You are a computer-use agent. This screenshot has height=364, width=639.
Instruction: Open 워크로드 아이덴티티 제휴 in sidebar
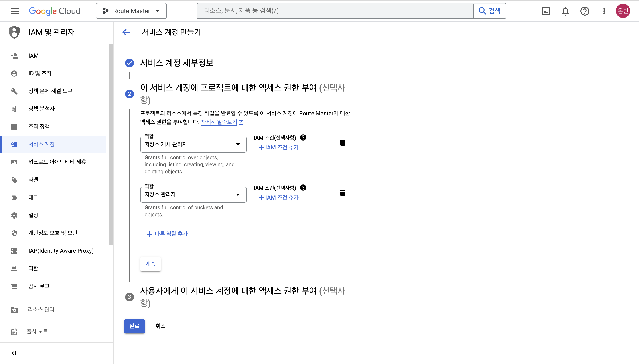click(x=57, y=162)
